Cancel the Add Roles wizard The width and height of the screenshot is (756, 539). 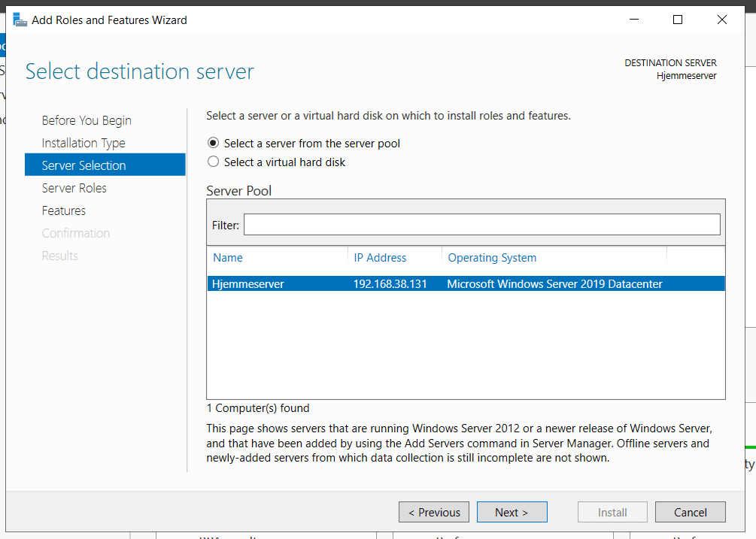(690, 512)
